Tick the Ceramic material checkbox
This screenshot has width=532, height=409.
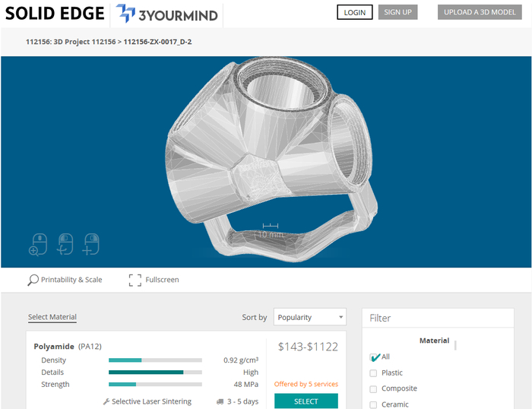tap(373, 404)
